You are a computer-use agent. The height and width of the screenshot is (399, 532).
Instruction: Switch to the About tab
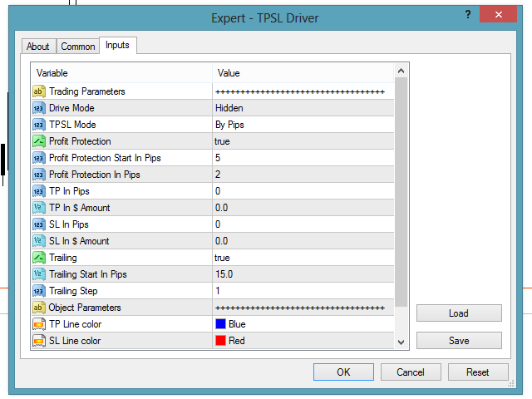pyautogui.click(x=38, y=47)
